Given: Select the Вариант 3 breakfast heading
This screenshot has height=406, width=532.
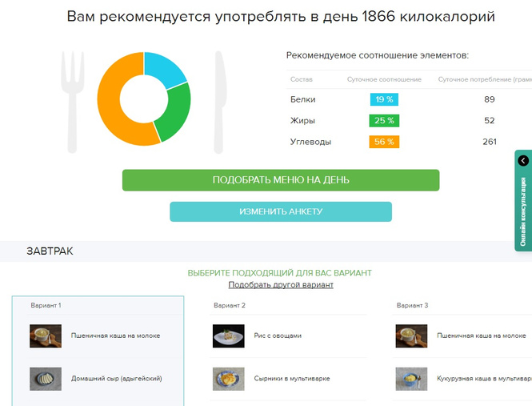Looking at the screenshot, I should click(x=412, y=305).
